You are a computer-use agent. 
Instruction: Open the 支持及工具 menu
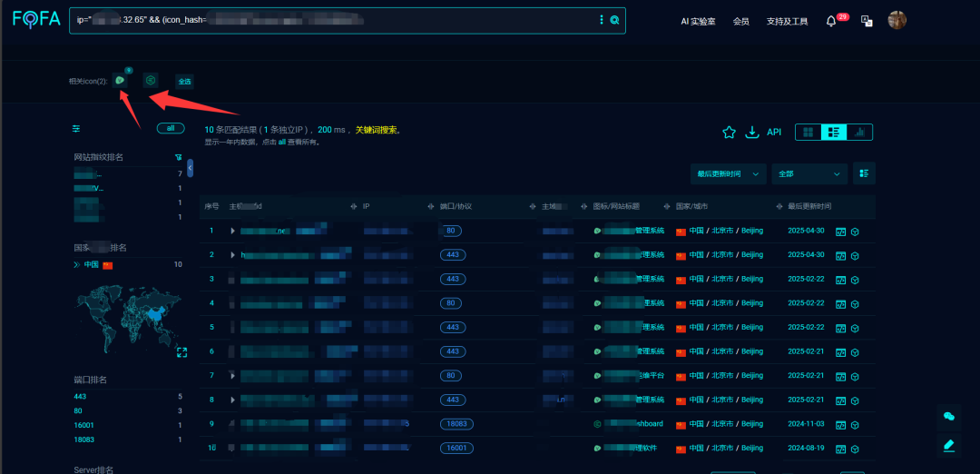(788, 21)
